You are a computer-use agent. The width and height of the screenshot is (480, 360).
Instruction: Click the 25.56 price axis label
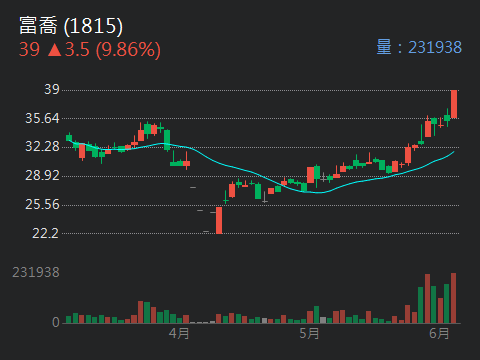click(42, 204)
